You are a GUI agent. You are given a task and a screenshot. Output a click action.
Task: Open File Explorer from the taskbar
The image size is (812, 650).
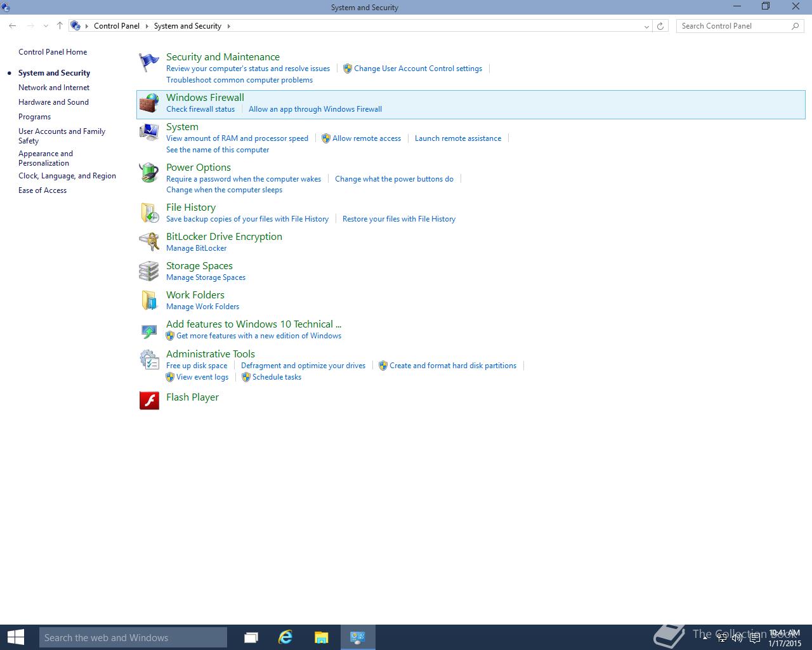pyautogui.click(x=322, y=637)
